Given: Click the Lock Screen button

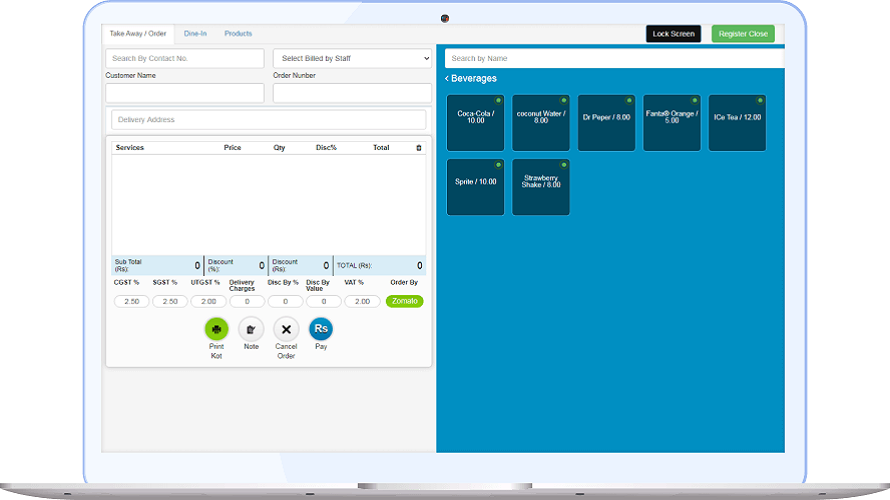Looking at the screenshot, I should tap(673, 34).
